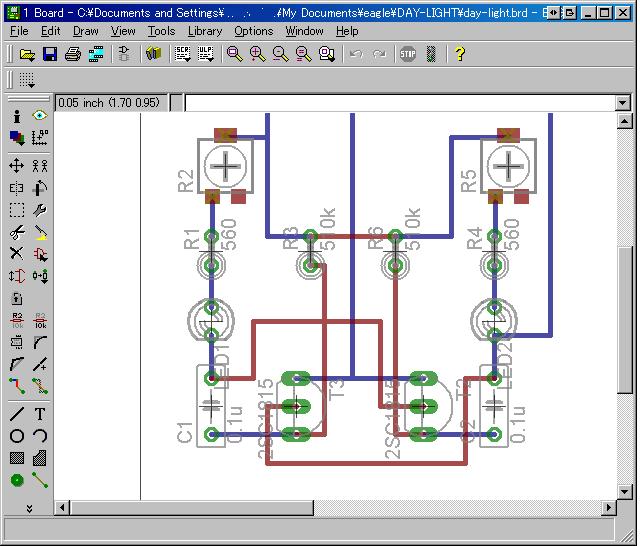640x546 pixels.
Task: Switch to schematic editor icon
Action: pos(124,54)
